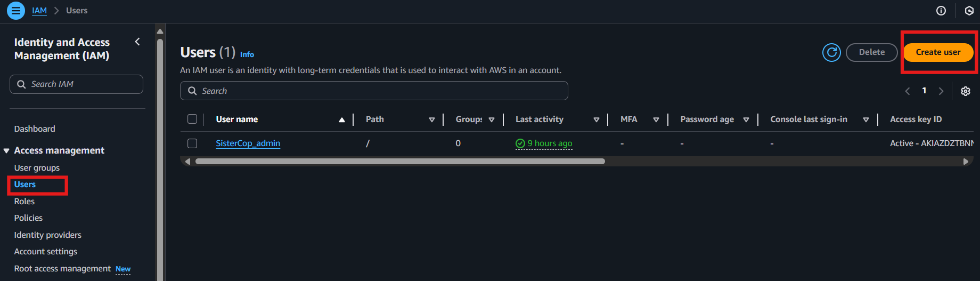Open the IAM breadcrumb link
980x281 pixels.
pyautogui.click(x=39, y=11)
